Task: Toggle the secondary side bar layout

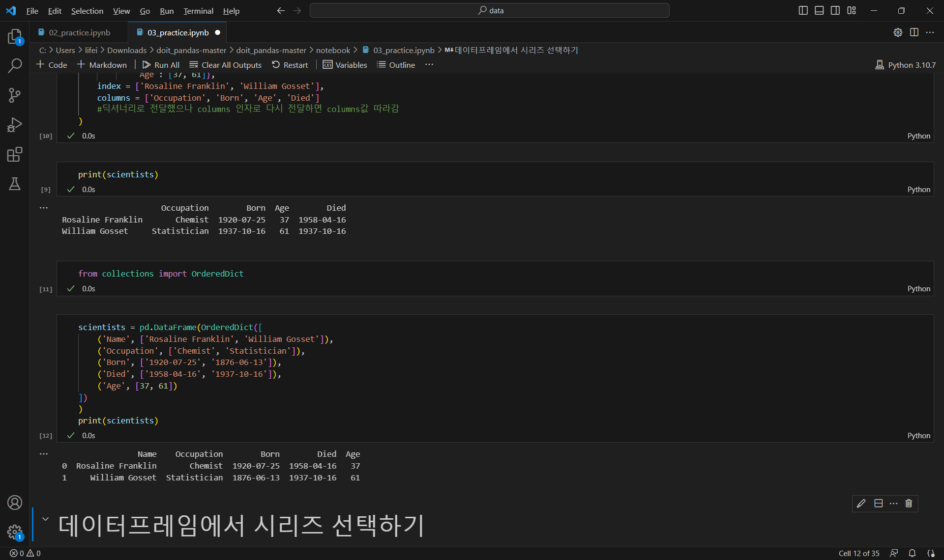Action: (835, 10)
